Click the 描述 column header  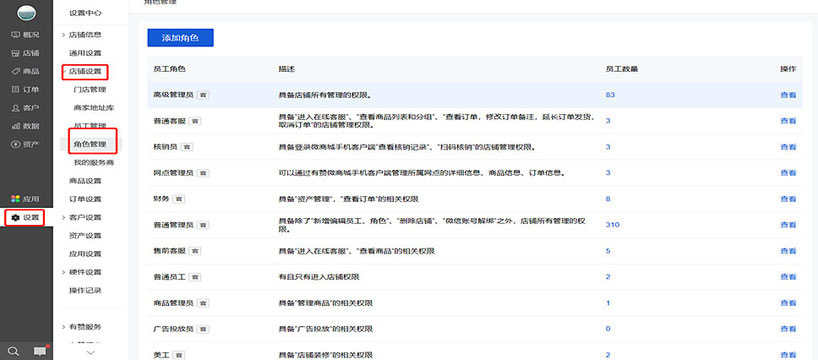287,69
